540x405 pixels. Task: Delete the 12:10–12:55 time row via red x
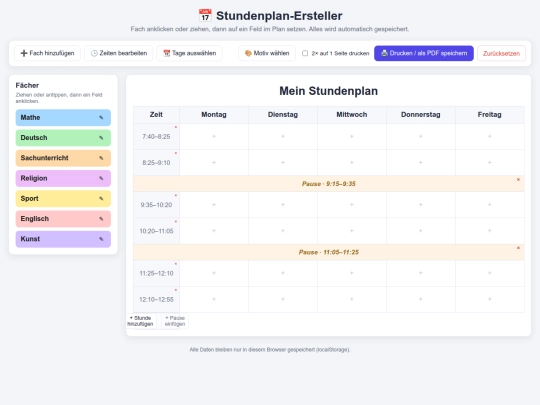176,290
